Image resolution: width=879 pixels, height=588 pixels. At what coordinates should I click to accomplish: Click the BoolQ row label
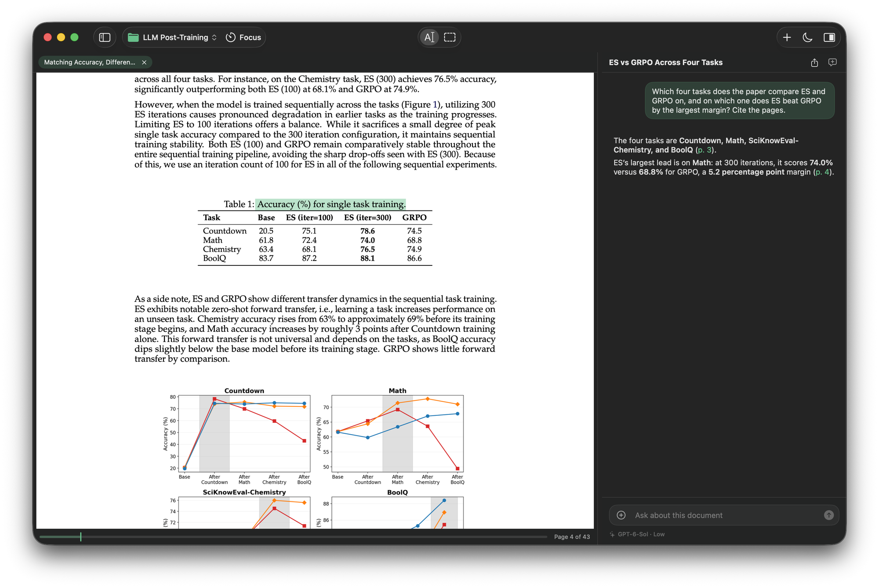click(214, 258)
